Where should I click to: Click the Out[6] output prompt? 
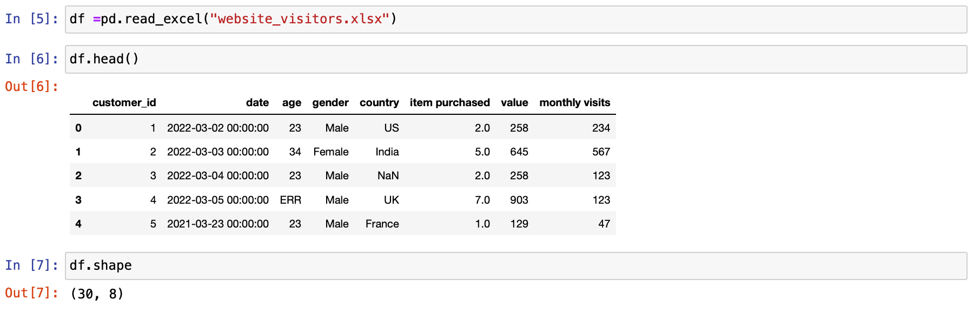point(31,87)
